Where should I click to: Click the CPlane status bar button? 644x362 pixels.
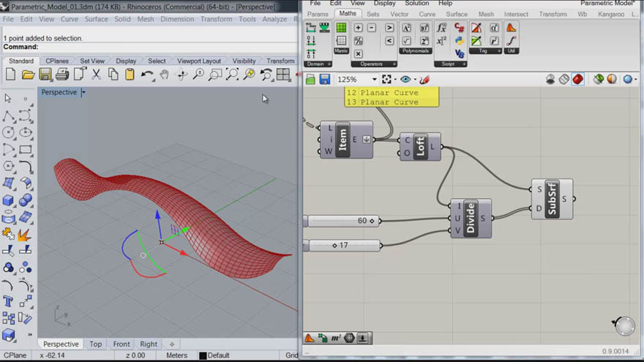[x=15, y=355]
